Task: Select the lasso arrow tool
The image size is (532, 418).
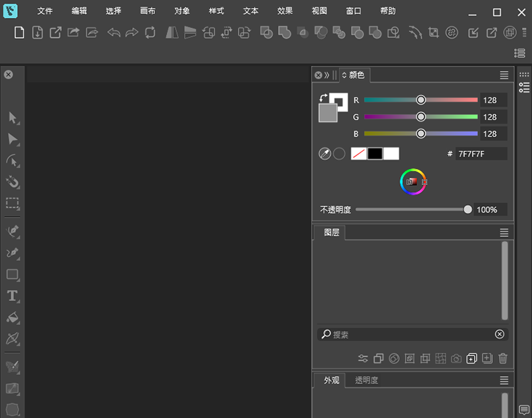Action: click(x=13, y=160)
